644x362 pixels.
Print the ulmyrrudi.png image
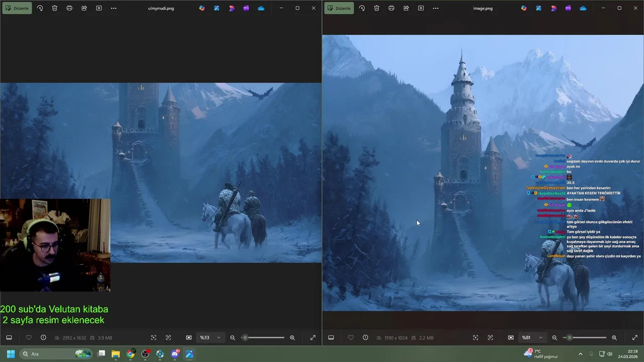coord(69,8)
